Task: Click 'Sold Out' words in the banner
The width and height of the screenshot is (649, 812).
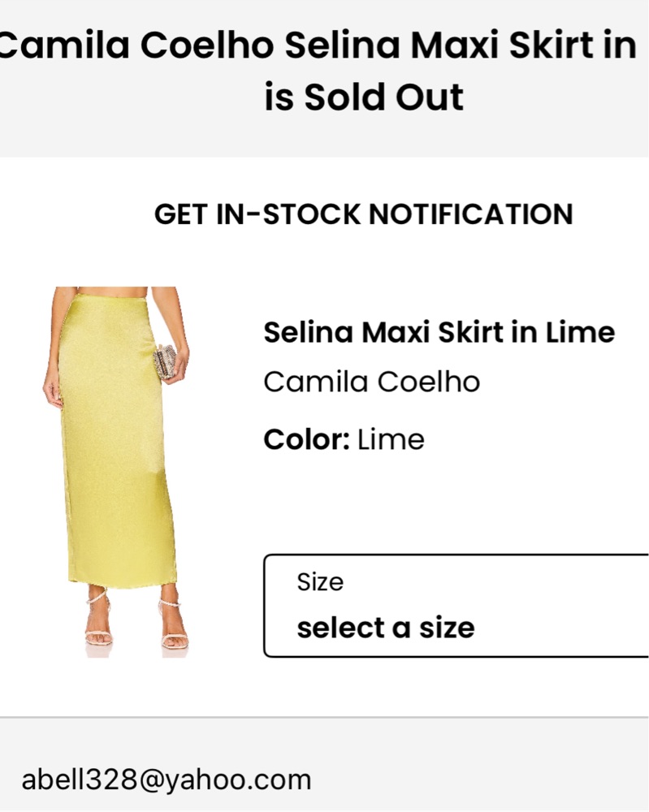Action: coord(383,97)
